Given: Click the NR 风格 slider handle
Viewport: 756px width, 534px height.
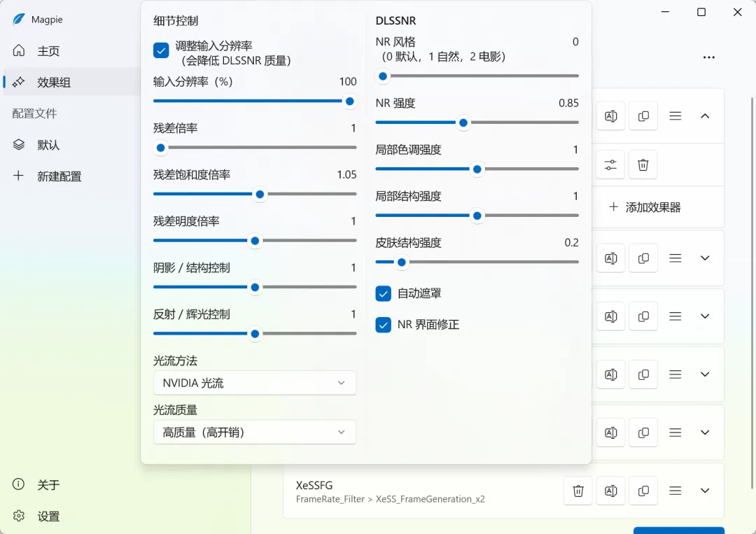Looking at the screenshot, I should 383,76.
